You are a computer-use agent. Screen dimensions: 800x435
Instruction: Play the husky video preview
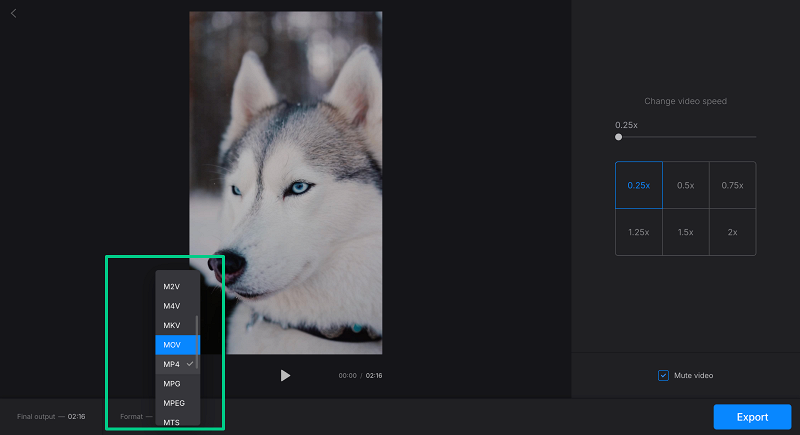pyautogui.click(x=285, y=375)
